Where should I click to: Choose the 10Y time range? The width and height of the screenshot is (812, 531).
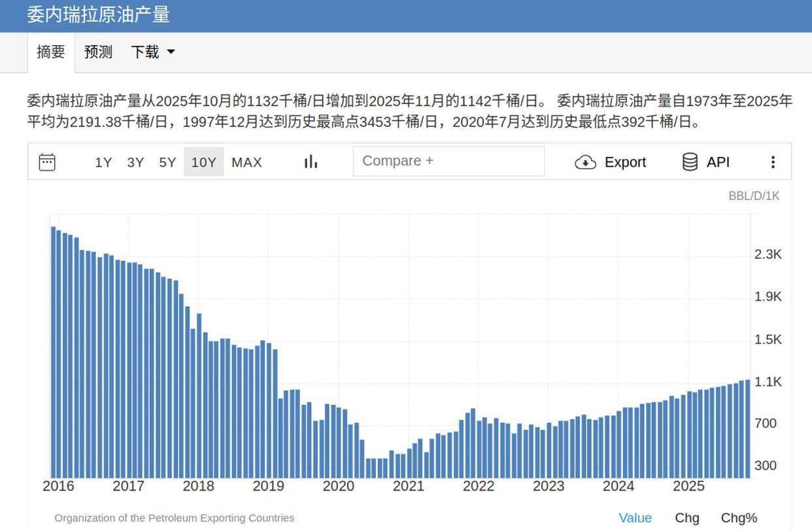[203, 162]
